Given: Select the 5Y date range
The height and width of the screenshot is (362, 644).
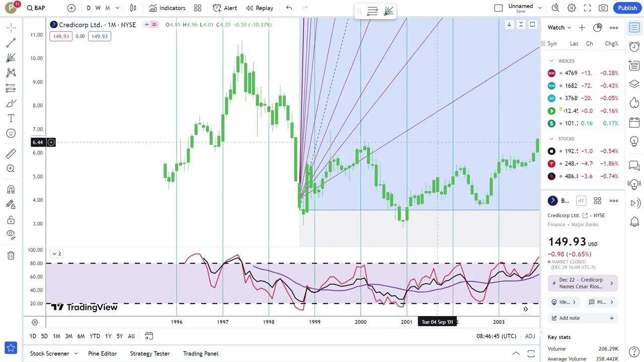Looking at the screenshot, I should tap(119, 336).
